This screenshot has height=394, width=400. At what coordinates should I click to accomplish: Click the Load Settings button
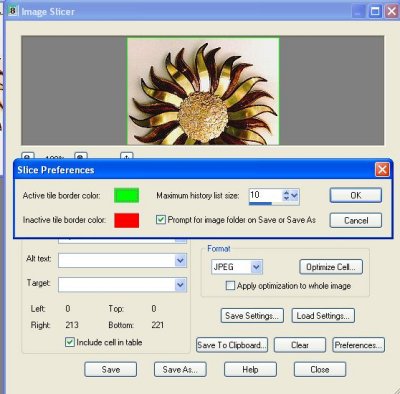point(323,316)
